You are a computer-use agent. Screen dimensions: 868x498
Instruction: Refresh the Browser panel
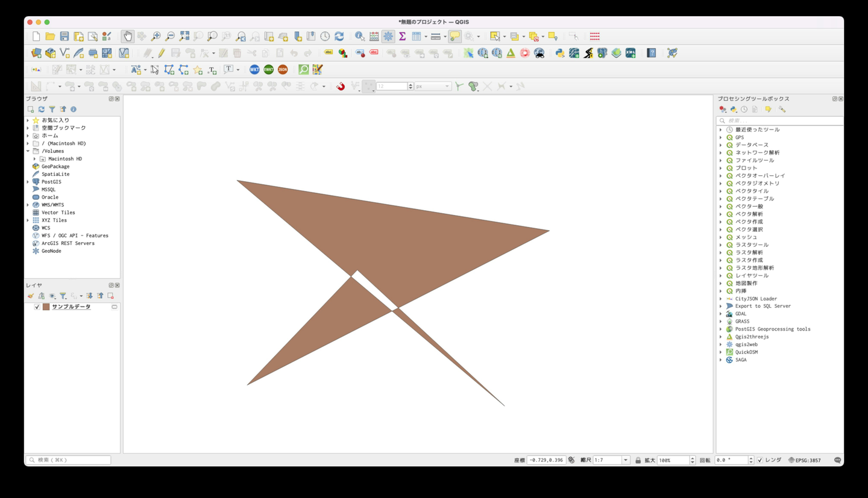(42, 110)
